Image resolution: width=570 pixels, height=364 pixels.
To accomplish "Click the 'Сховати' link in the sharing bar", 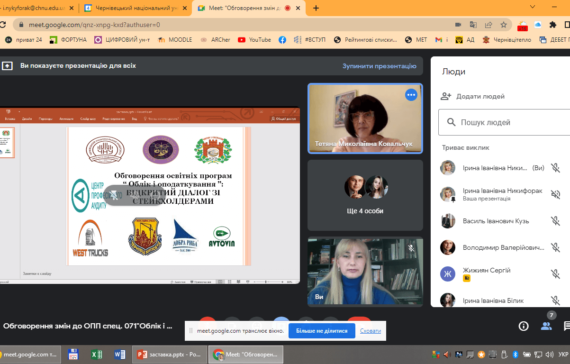I will [x=370, y=331].
